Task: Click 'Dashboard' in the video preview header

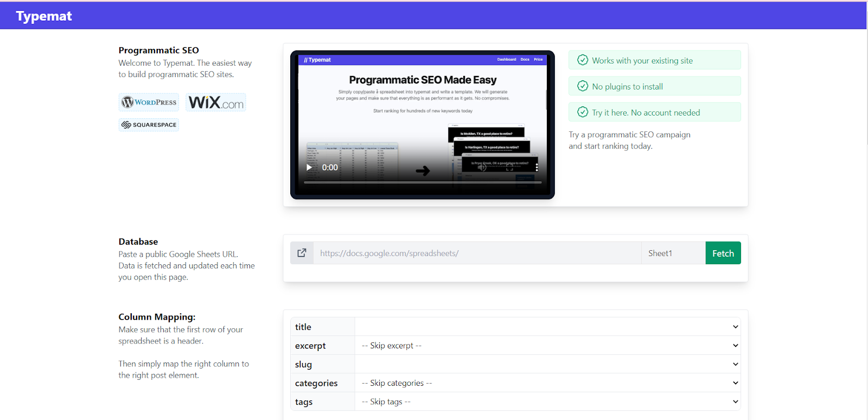Action: (507, 59)
